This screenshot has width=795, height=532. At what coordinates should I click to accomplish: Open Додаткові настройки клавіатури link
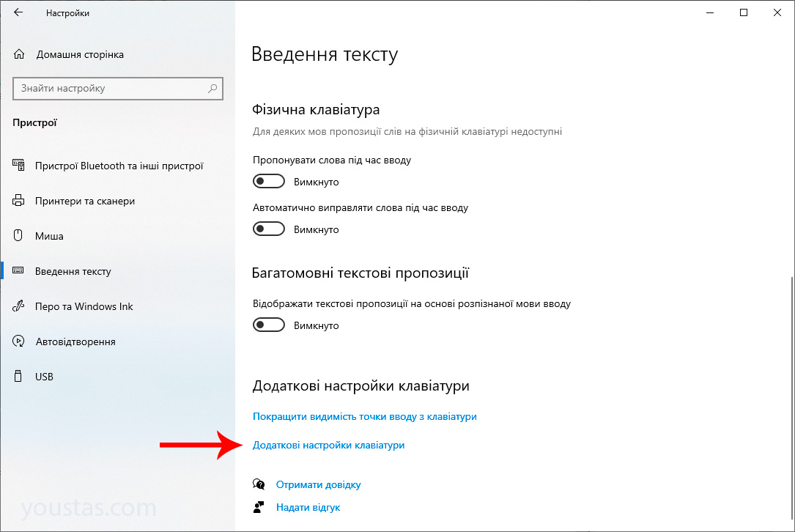328,446
